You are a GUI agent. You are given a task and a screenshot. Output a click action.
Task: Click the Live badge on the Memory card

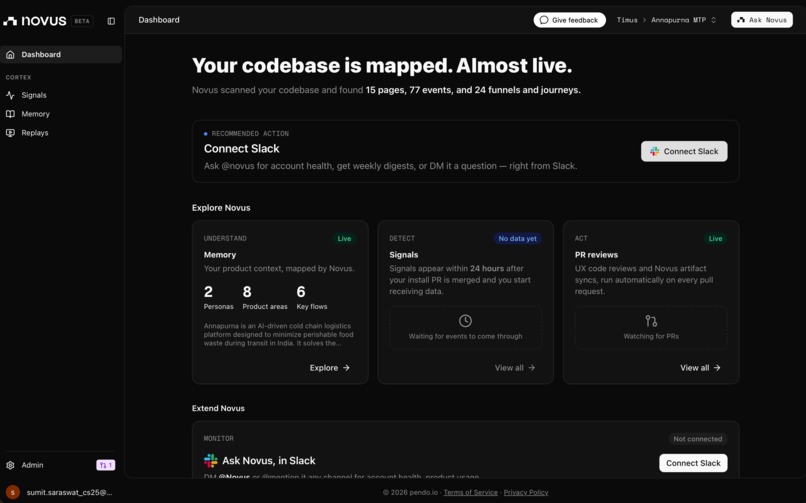[344, 238]
